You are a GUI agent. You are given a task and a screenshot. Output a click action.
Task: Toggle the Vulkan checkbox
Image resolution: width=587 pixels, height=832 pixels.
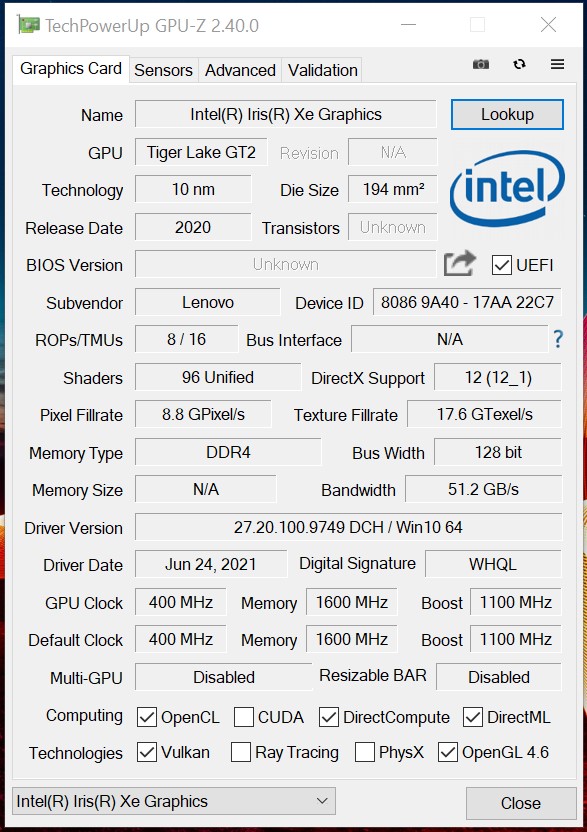pos(146,752)
